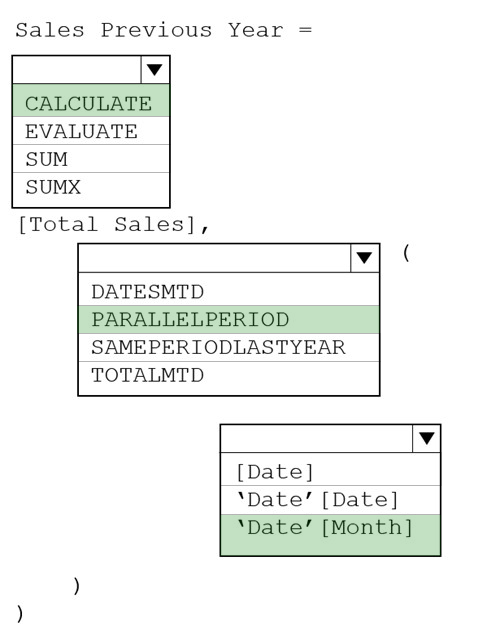Open the first function dropdown arrow

point(155,70)
